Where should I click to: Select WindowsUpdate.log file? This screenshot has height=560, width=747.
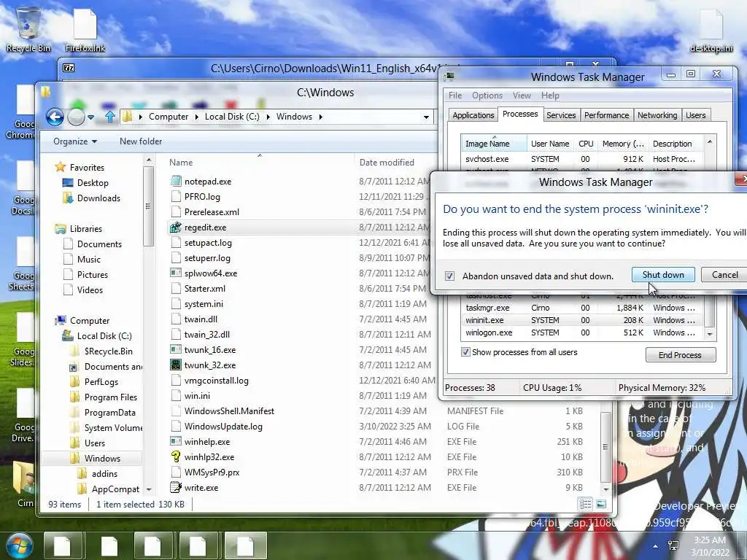pos(223,427)
